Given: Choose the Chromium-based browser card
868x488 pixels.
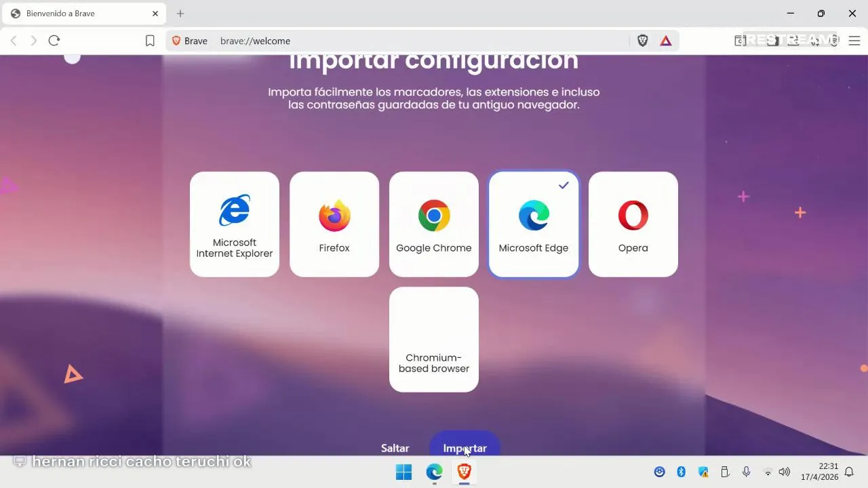Looking at the screenshot, I should click(x=434, y=340).
